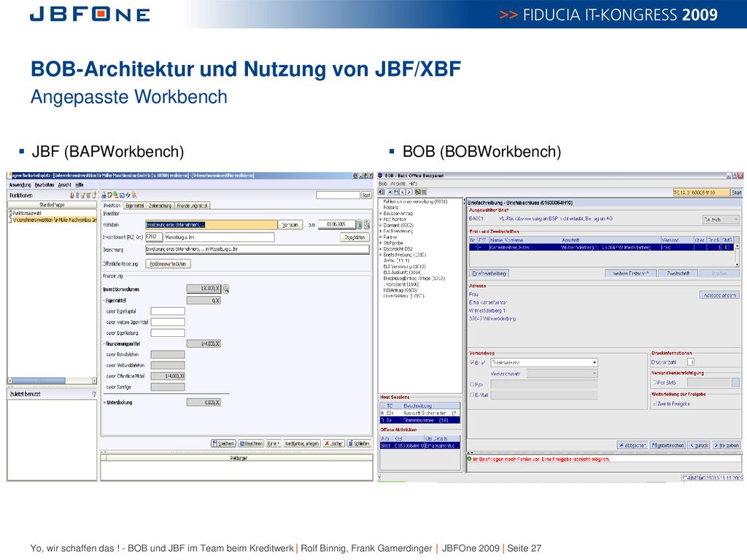
Task: Click the TC input field in BOB
Action: tap(701, 192)
